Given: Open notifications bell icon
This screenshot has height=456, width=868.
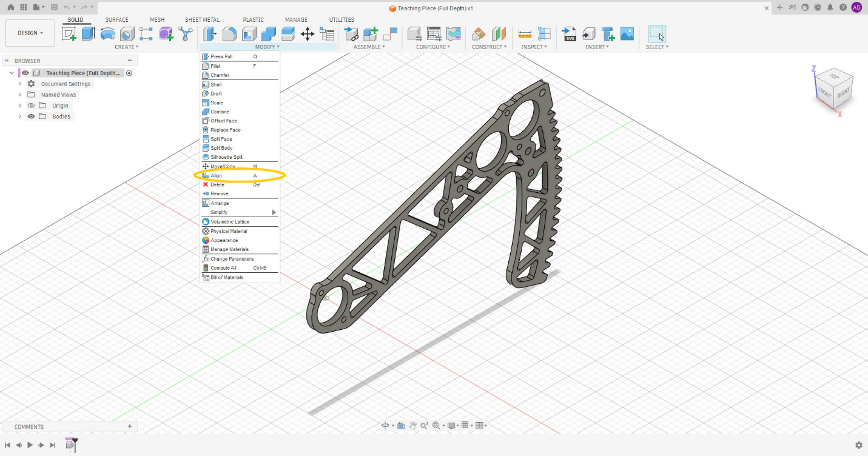Looking at the screenshot, I should [830, 7].
